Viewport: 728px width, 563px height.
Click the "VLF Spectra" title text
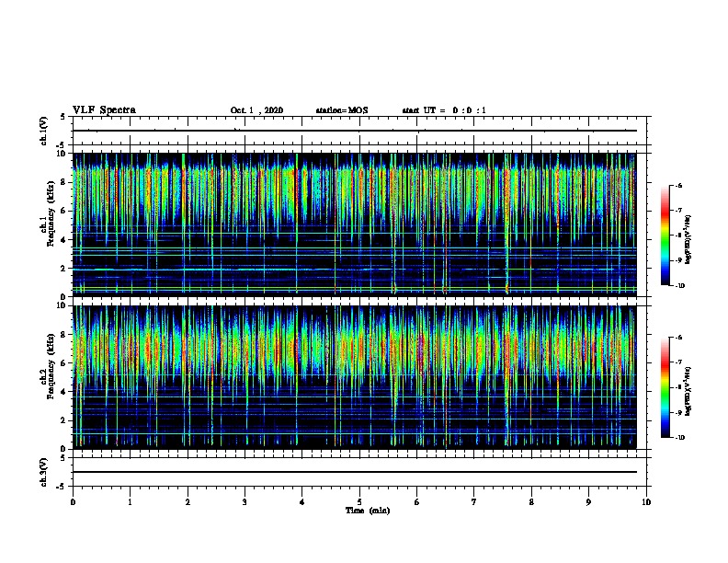[x=104, y=109]
